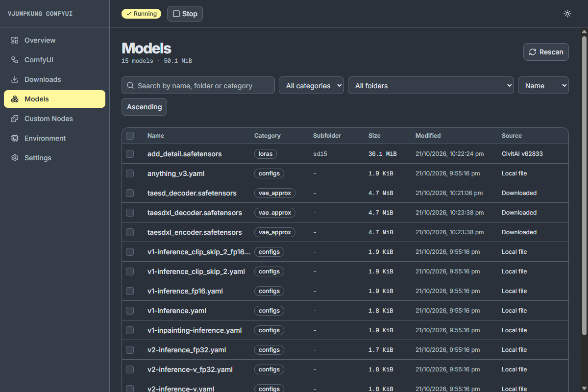Image resolution: width=588 pixels, height=392 pixels.
Task: Click the 36.1 MiB size value
Action: 383,154
